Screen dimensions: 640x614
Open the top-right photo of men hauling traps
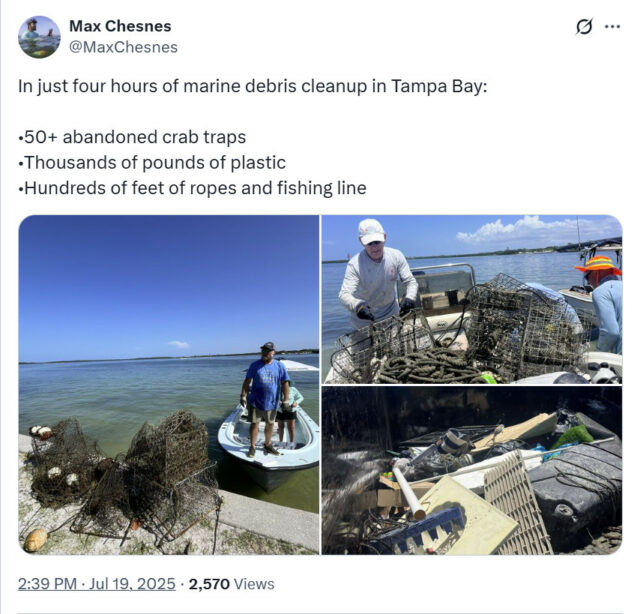[472, 299]
